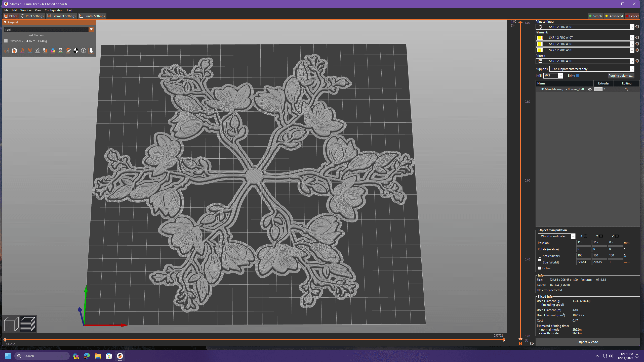Switch to the Printer Settings tab
The image size is (644, 362).
[x=92, y=16]
